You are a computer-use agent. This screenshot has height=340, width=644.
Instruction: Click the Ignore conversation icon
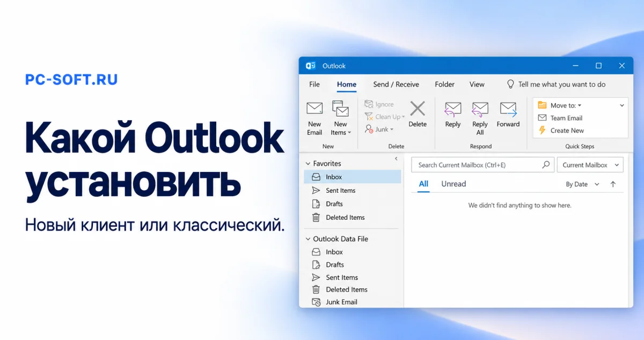click(x=369, y=104)
